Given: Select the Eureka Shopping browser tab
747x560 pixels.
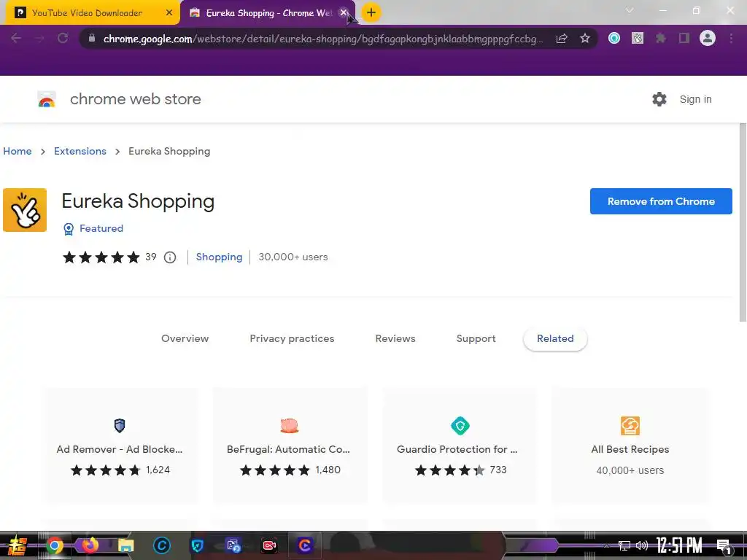Looking at the screenshot, I should 268,13.
